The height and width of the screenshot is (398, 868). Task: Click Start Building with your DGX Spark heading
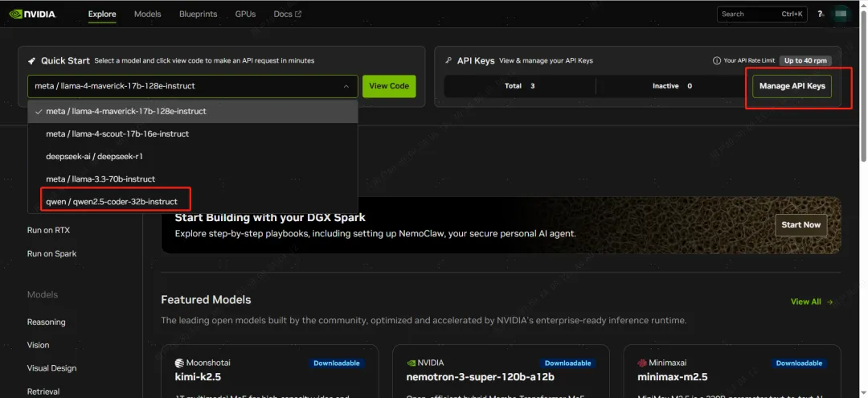[270, 218]
